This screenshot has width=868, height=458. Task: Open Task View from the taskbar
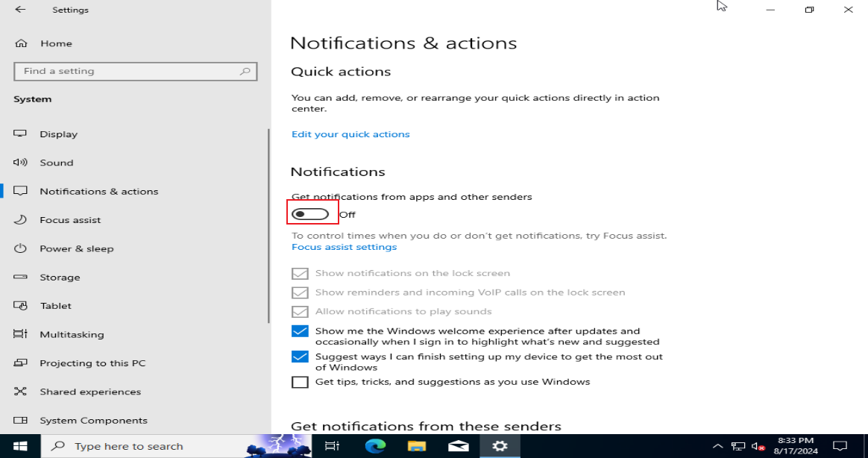(x=332, y=446)
